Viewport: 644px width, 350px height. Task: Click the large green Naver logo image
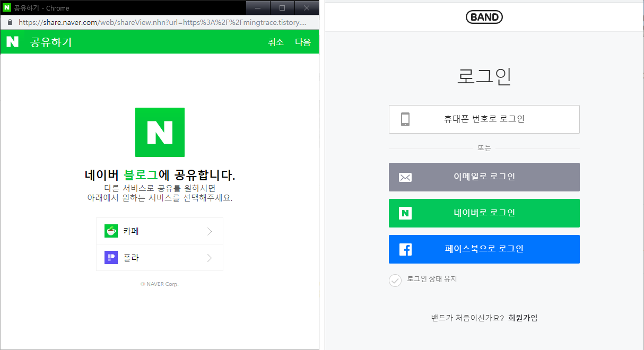click(x=160, y=132)
